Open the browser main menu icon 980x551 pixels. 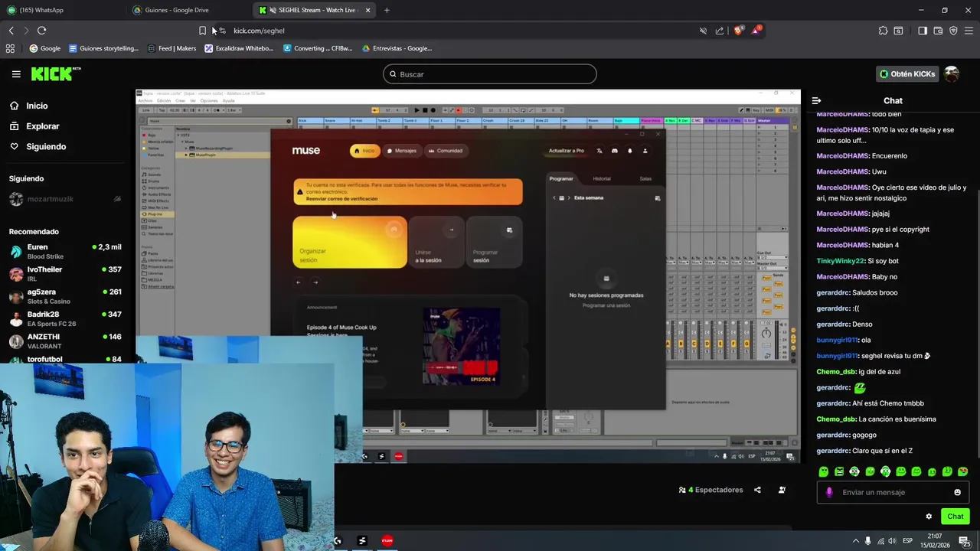(x=969, y=31)
